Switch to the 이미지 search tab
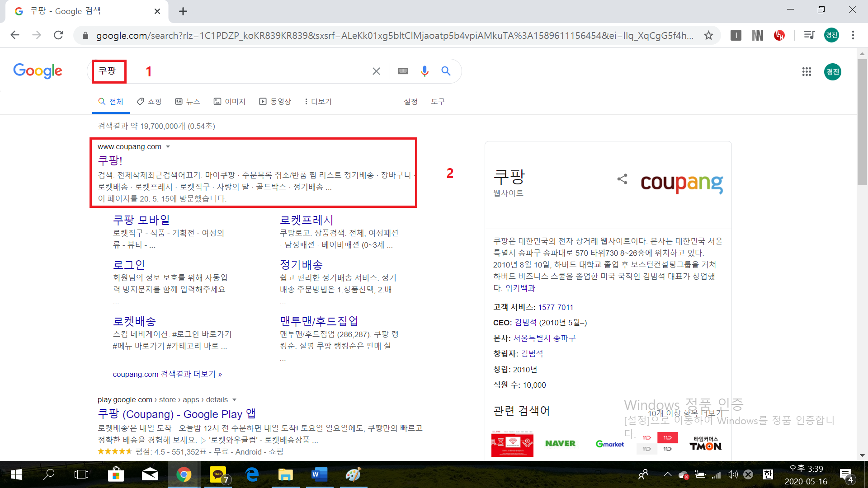 coord(230,102)
